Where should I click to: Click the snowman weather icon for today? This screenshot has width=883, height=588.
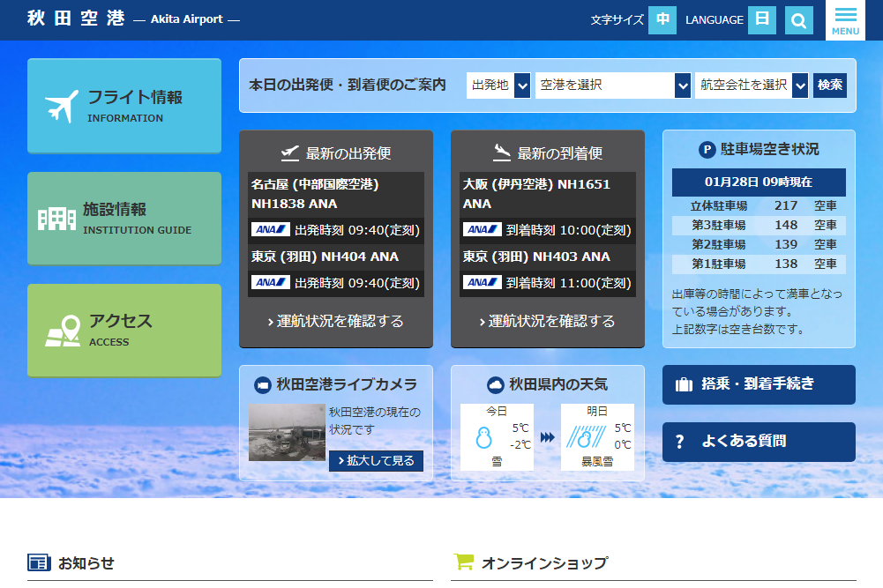[x=483, y=437]
